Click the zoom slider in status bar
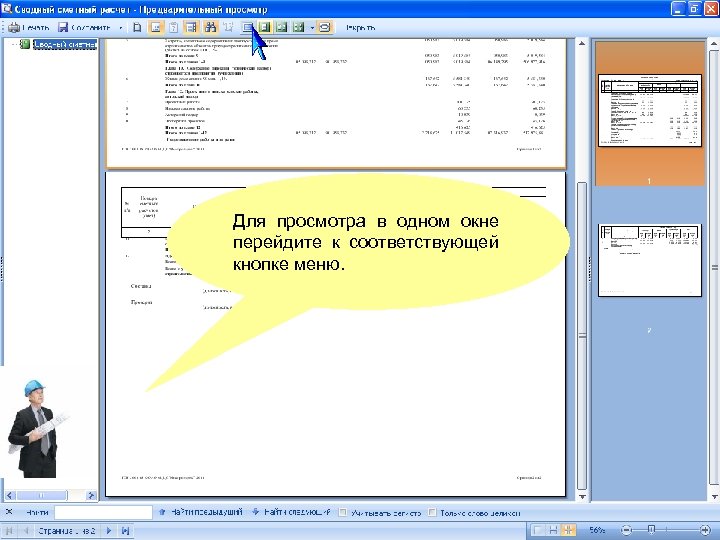 pyautogui.click(x=650, y=530)
